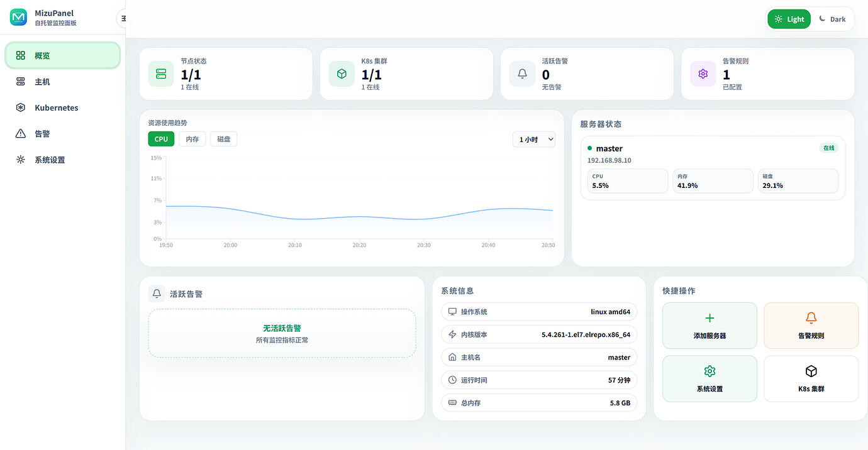Click the 服务器状态 panel heading

[x=601, y=124]
